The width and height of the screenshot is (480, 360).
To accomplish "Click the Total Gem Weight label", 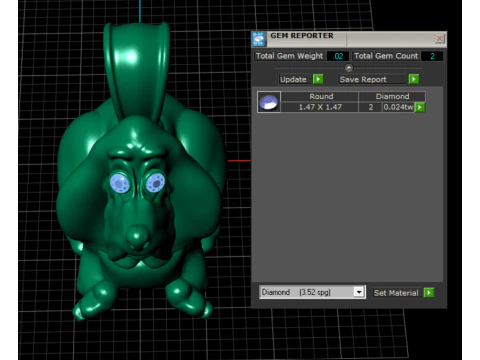I will point(289,56).
